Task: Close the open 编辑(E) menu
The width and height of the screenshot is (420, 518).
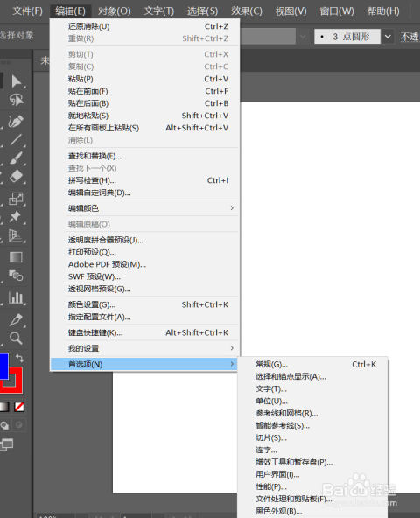Action: (x=70, y=10)
